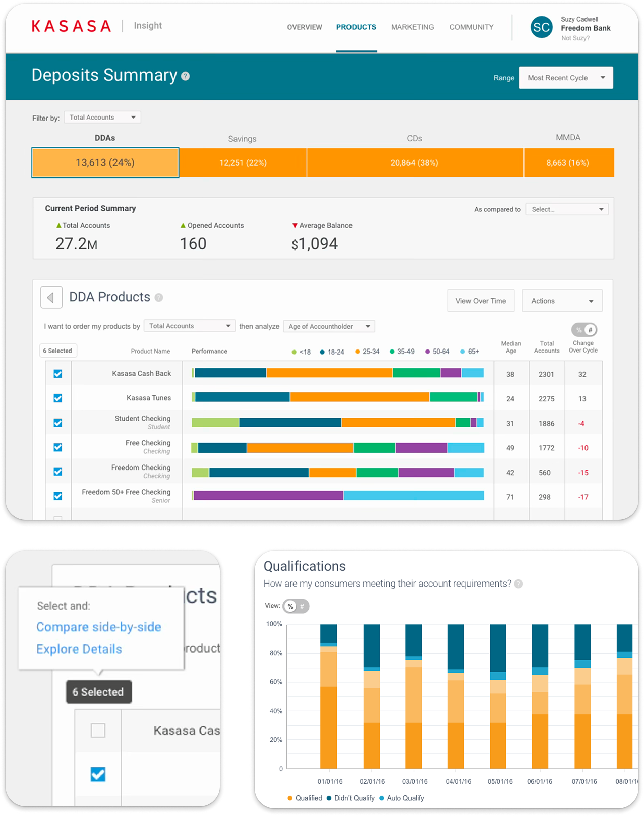Click the 01/01/16 Qualifications bar
644x816 pixels.
coord(329,696)
